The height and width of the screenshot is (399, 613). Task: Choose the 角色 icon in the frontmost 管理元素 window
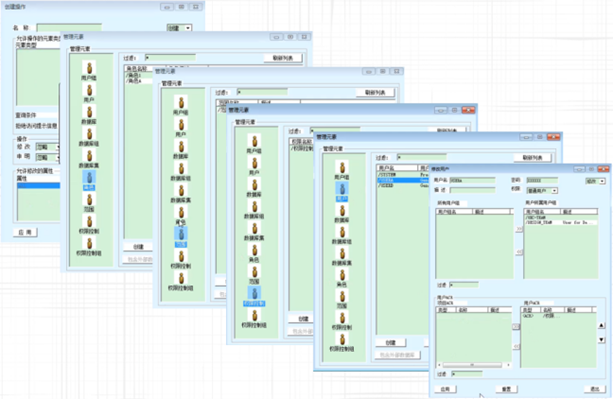(342, 278)
